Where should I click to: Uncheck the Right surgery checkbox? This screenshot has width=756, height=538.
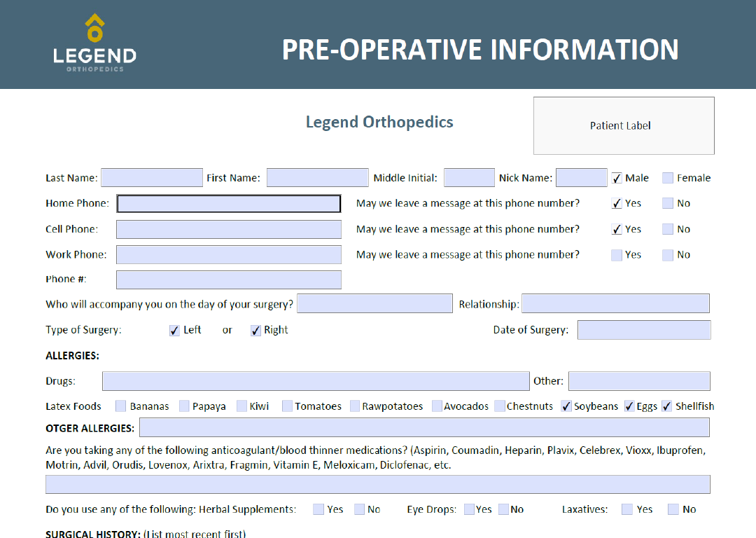[256, 331]
